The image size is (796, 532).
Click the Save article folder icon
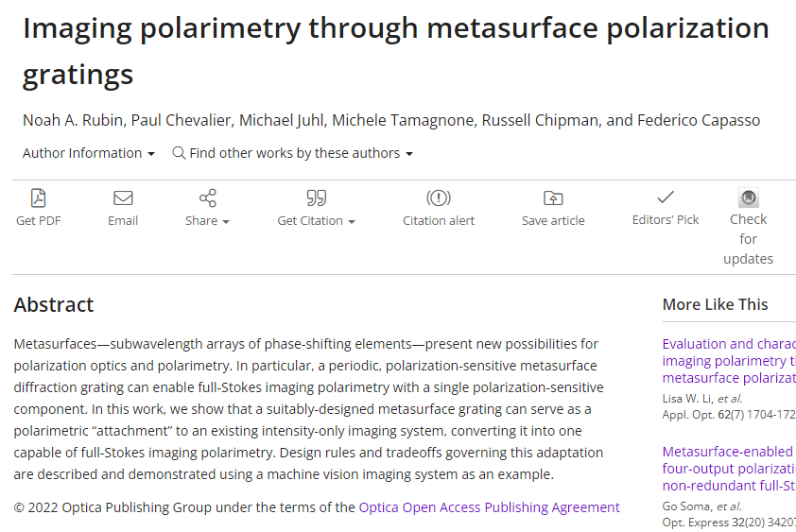(x=553, y=198)
